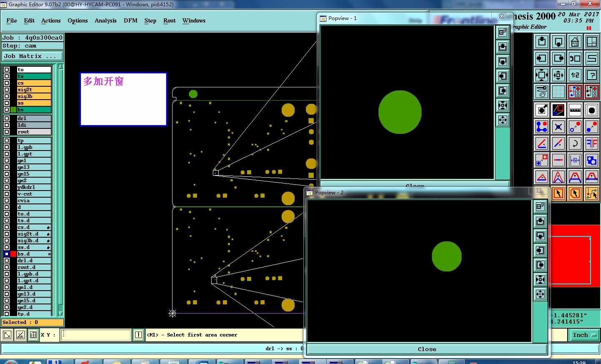This screenshot has height=364, width=601.
Task: Click the X Y coordinate input field
Action: (96, 335)
